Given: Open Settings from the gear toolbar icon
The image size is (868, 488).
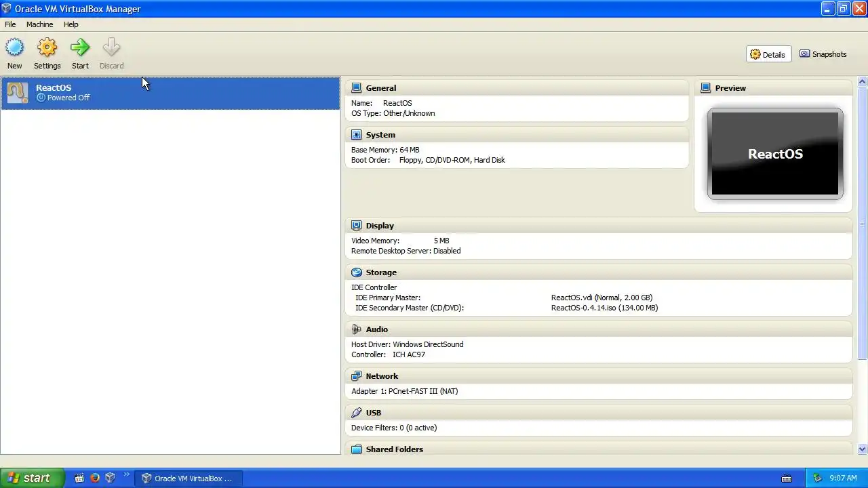Looking at the screenshot, I should pyautogui.click(x=47, y=47).
